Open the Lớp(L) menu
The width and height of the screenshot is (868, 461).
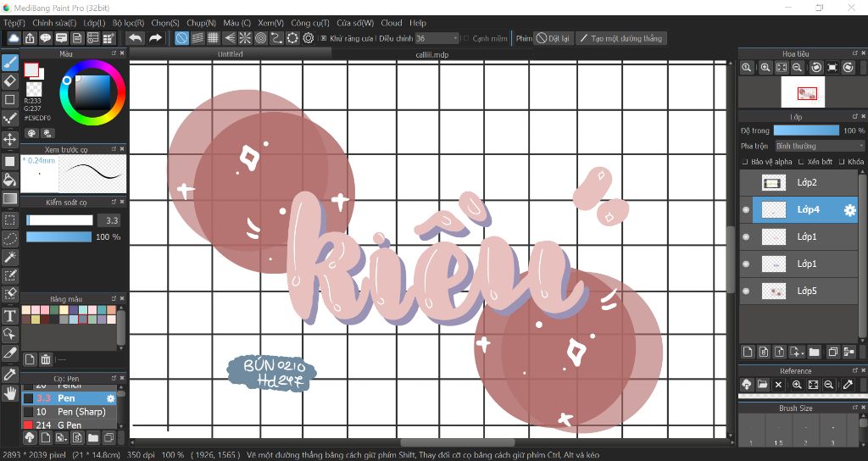pyautogui.click(x=94, y=23)
